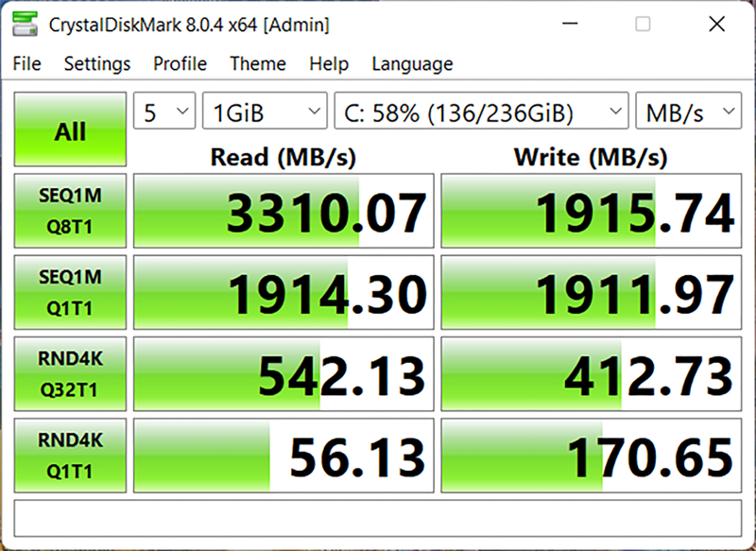756x551 pixels.
Task: Open the unit dropdown showing MB/s
Action: [x=689, y=111]
